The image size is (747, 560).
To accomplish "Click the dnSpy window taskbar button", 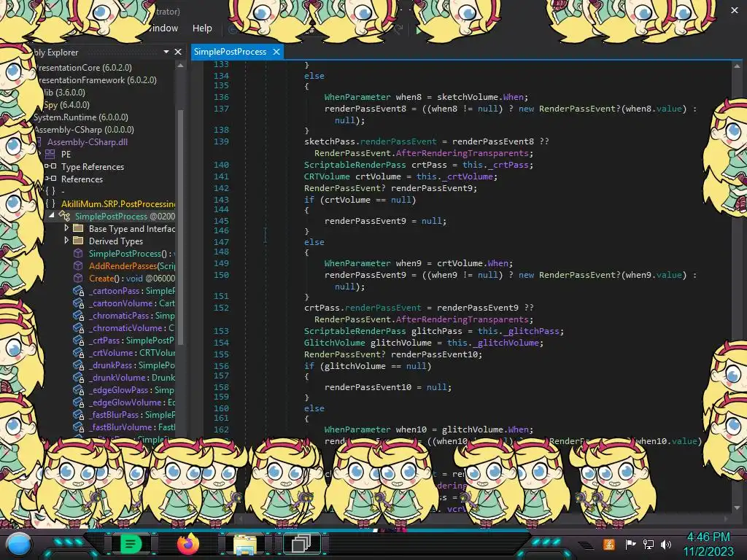I will 301,543.
